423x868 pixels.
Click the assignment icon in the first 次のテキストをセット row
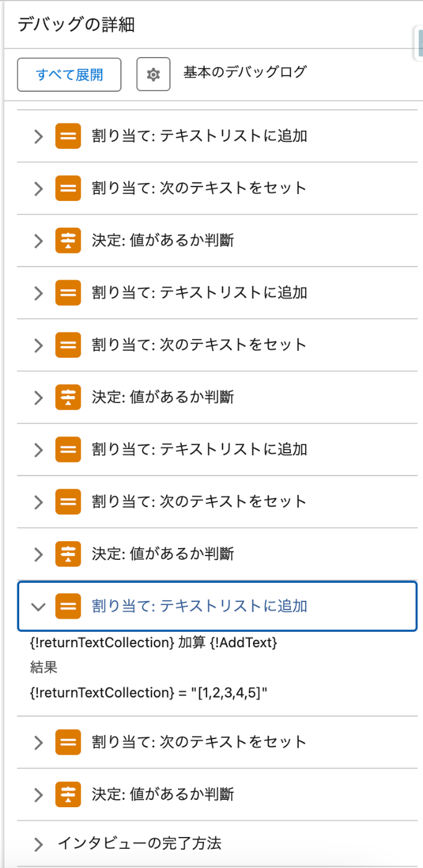(68, 188)
